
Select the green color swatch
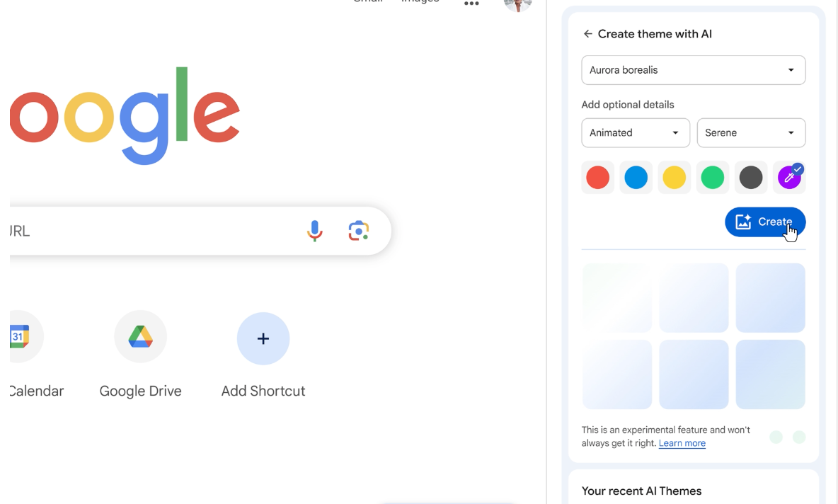(713, 177)
